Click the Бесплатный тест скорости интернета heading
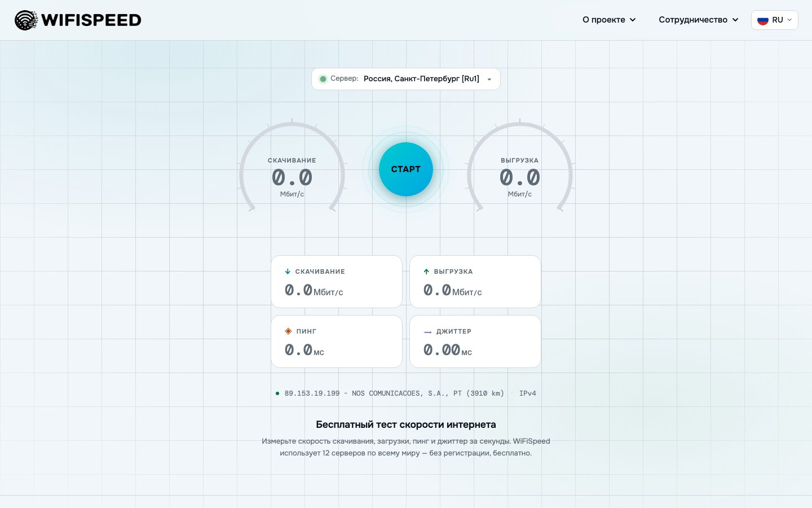812x508 pixels. pyautogui.click(x=406, y=424)
